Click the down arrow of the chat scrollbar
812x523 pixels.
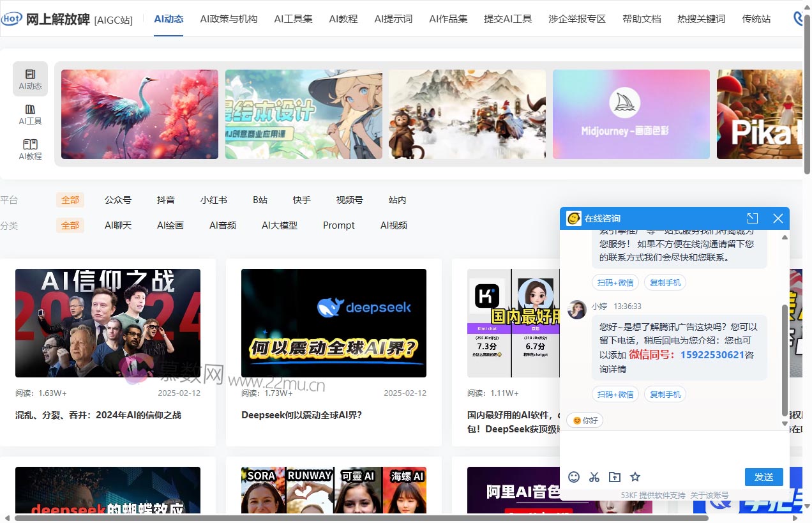pyautogui.click(x=784, y=423)
